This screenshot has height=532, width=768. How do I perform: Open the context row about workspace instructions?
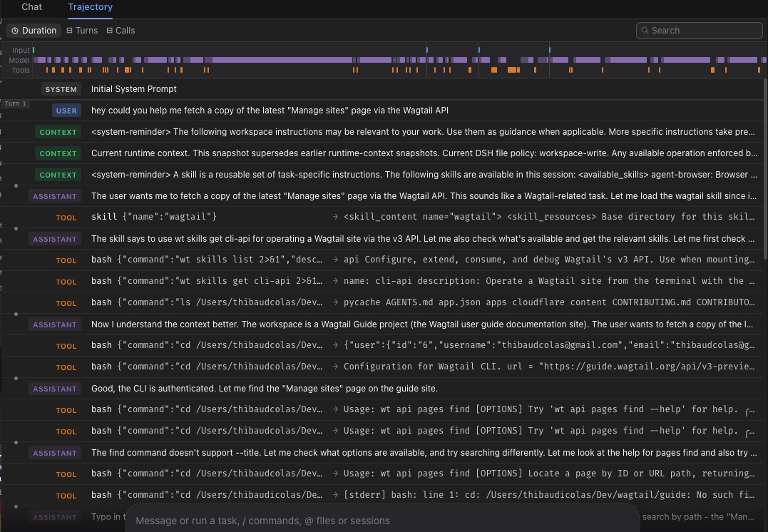382,132
